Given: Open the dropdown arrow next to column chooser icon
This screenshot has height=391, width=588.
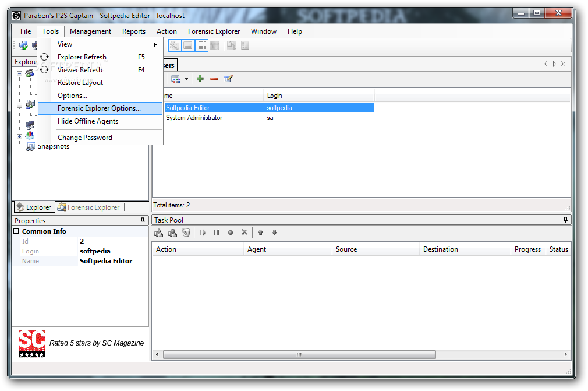Looking at the screenshot, I should point(186,79).
